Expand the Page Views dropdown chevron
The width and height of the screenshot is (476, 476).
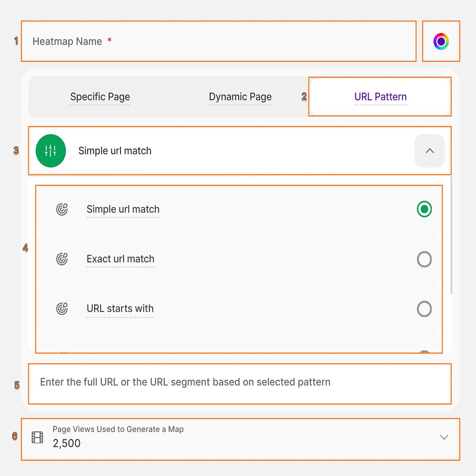tap(444, 438)
